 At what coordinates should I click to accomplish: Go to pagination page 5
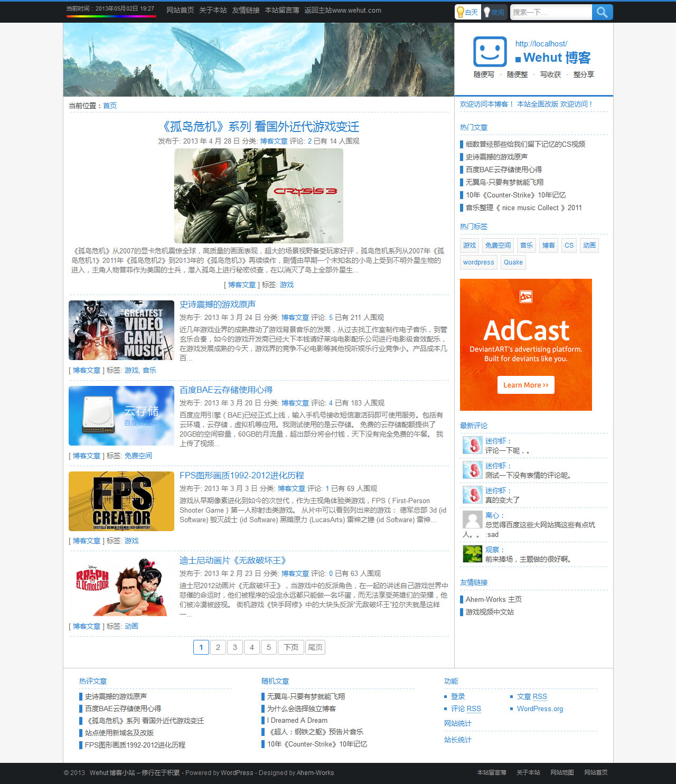[x=269, y=647]
